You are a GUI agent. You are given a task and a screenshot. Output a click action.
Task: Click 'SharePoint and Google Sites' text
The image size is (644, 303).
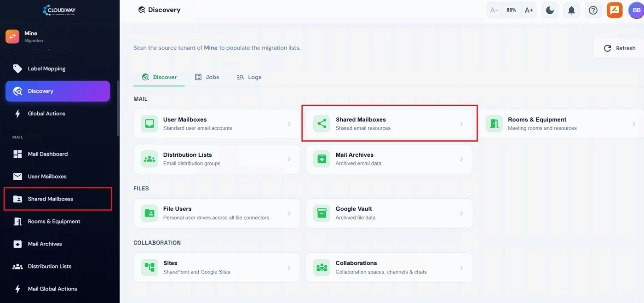[197, 272]
